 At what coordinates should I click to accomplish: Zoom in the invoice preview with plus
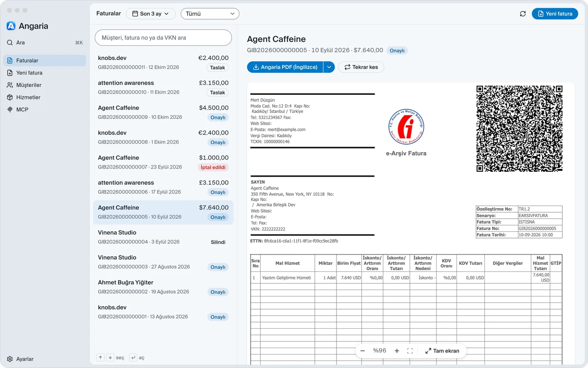[396, 351]
